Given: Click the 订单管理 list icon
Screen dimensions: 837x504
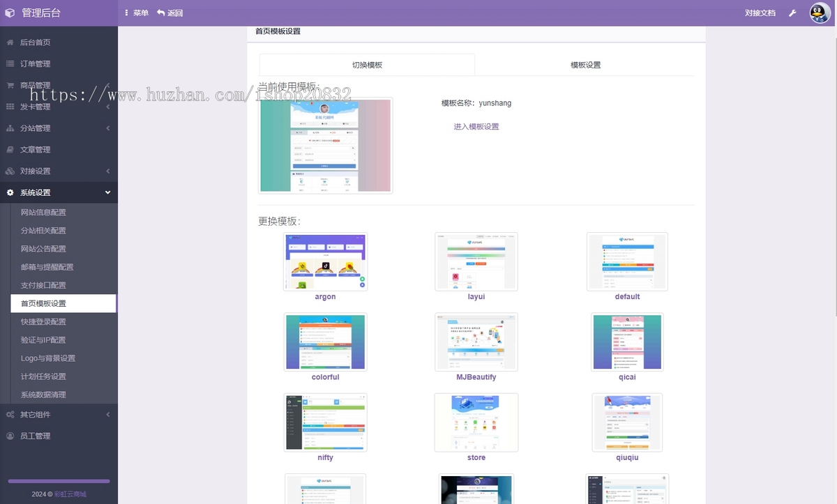Looking at the screenshot, I should click(x=10, y=64).
